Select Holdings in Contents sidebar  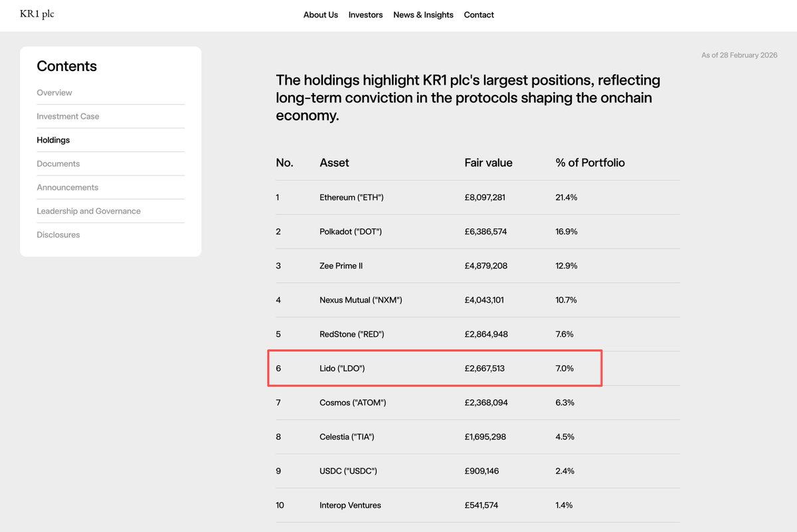pyautogui.click(x=53, y=140)
